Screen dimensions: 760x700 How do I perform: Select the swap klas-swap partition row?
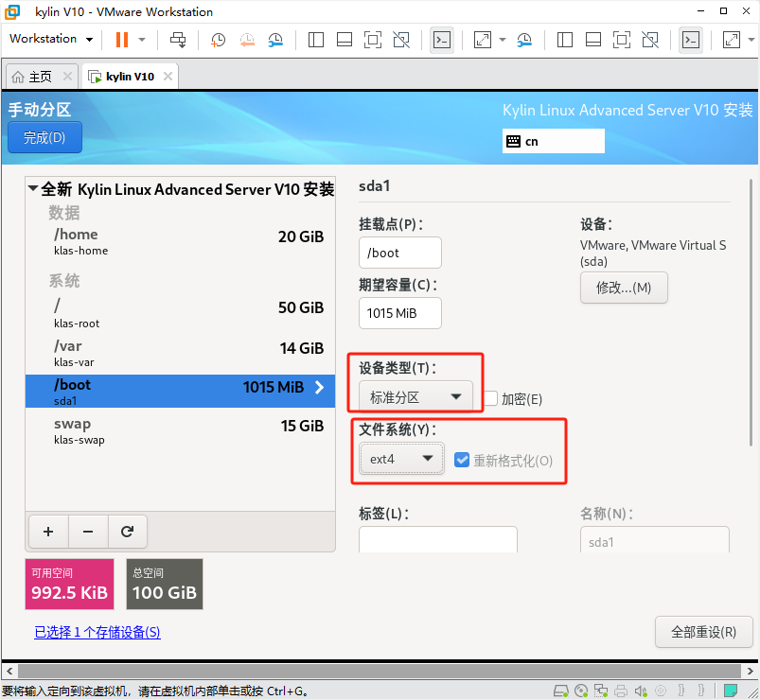click(x=181, y=430)
